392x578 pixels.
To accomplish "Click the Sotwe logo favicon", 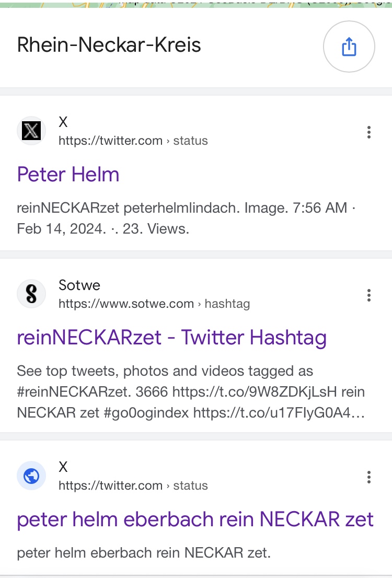I will click(x=31, y=294).
